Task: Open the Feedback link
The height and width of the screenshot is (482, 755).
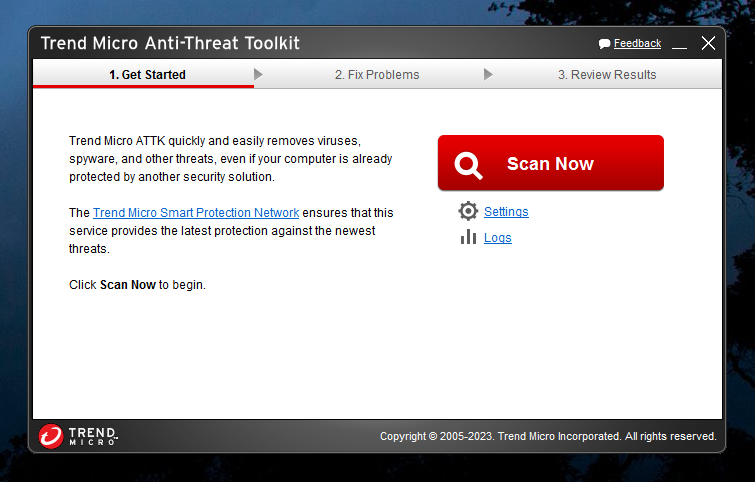Action: (637, 43)
